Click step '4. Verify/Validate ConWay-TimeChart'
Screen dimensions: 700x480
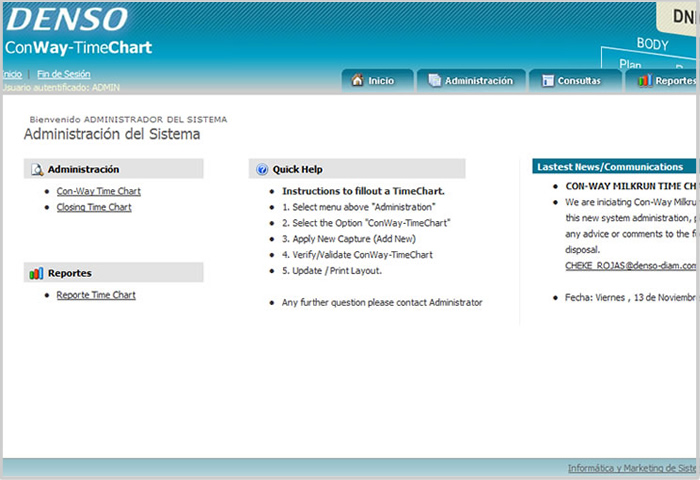pyautogui.click(x=357, y=255)
